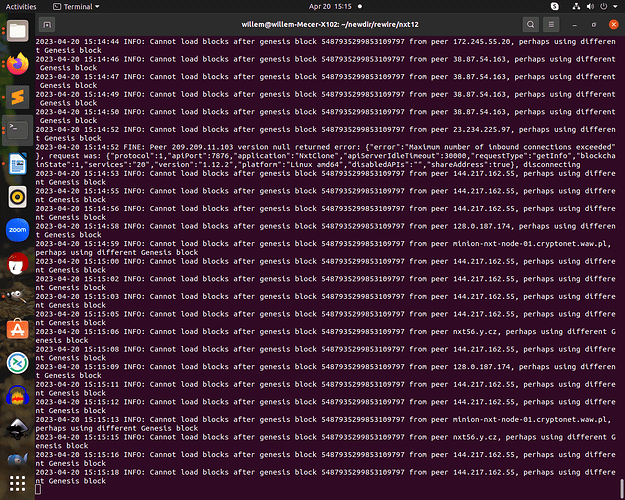Image resolution: width=625 pixels, height=500 pixels.
Task: Open the Files manager from the dock
Action: click(x=18, y=30)
